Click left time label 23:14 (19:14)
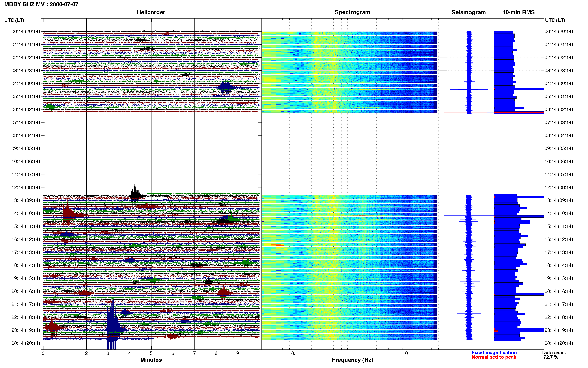 pyautogui.click(x=26, y=330)
